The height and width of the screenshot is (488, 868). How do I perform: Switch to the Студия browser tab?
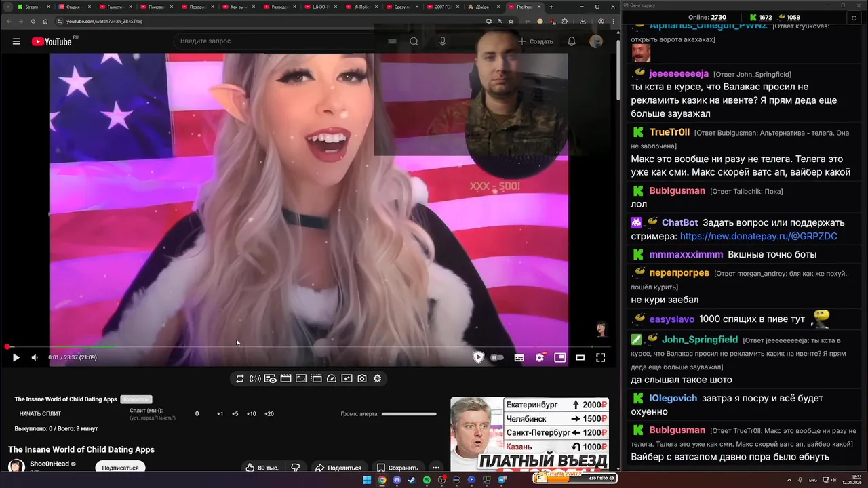click(73, 7)
